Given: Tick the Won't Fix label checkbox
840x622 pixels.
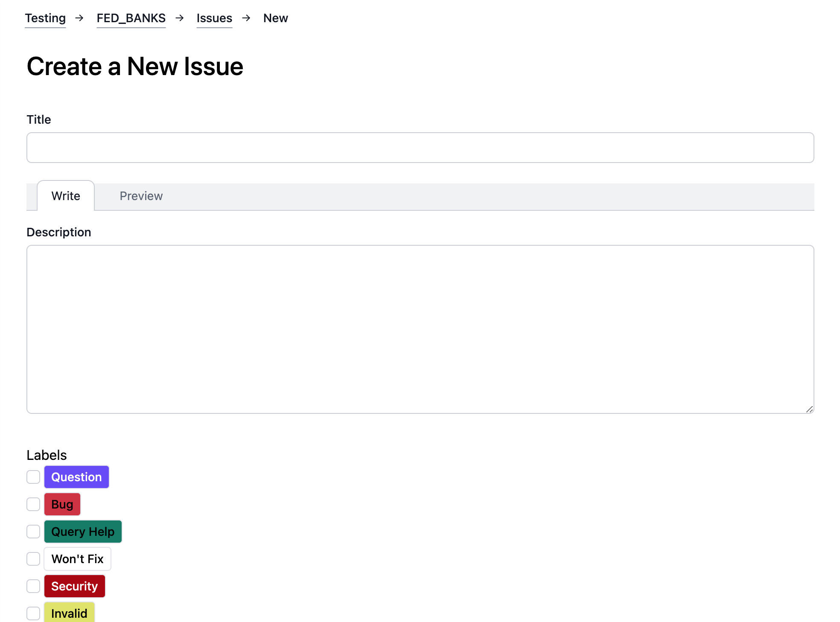Looking at the screenshot, I should pos(33,559).
